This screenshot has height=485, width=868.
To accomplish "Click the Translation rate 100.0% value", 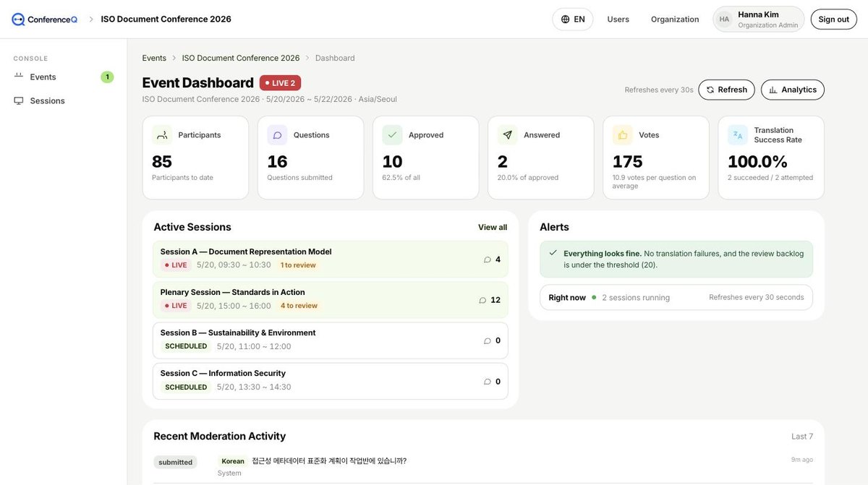I will (x=757, y=161).
